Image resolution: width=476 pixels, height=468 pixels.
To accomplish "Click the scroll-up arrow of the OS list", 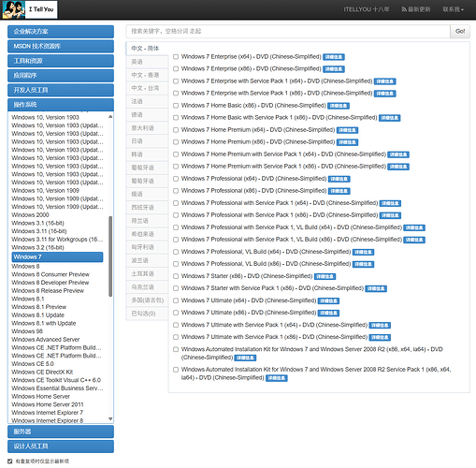I will [110, 116].
